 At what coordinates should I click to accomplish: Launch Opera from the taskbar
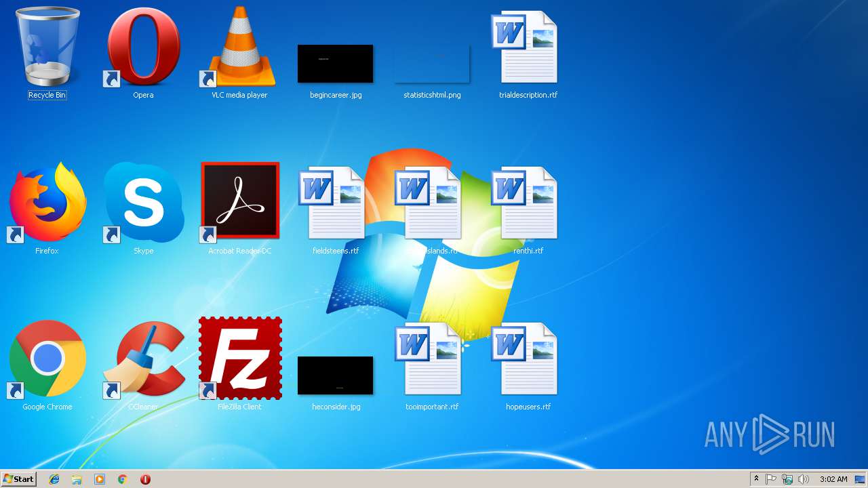(145, 479)
